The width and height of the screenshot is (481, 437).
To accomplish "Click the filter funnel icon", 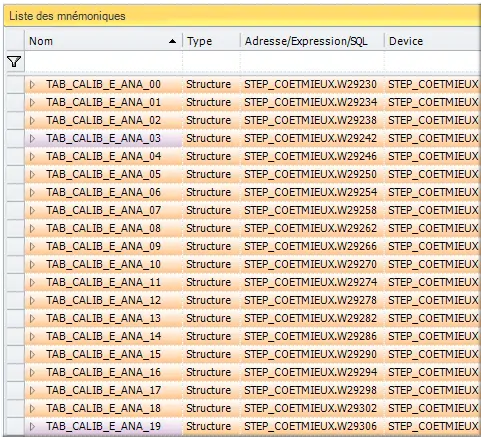I will [14, 61].
